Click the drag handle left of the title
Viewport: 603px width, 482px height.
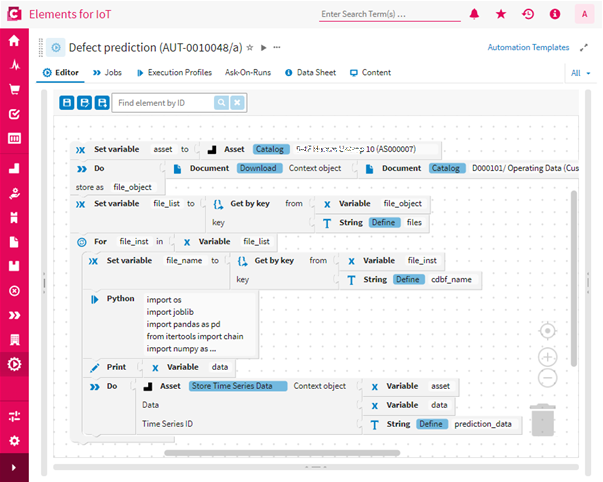click(41, 48)
